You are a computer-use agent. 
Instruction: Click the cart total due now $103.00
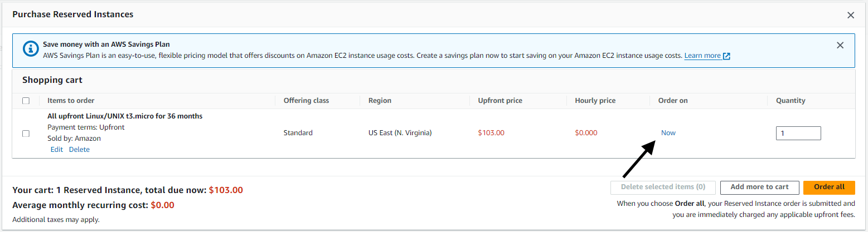pyautogui.click(x=226, y=190)
